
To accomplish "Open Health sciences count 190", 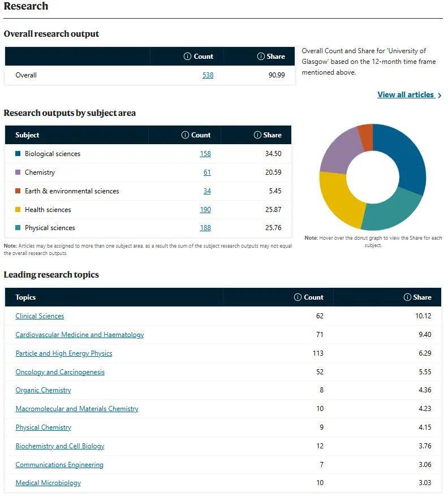I will (x=205, y=210).
